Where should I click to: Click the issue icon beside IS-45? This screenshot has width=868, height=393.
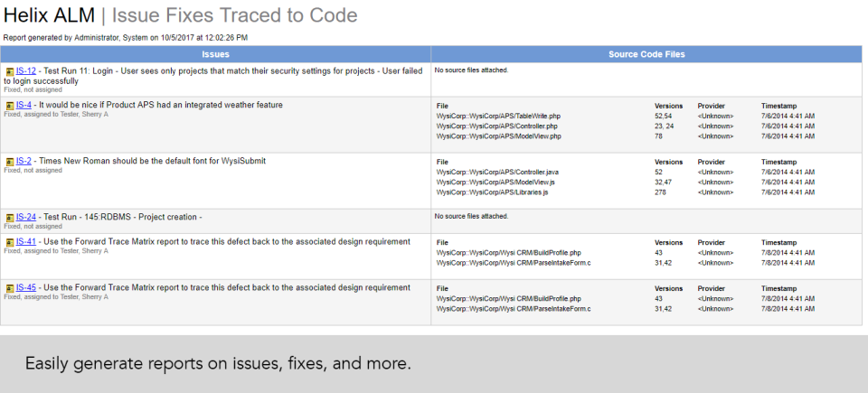(x=10, y=288)
